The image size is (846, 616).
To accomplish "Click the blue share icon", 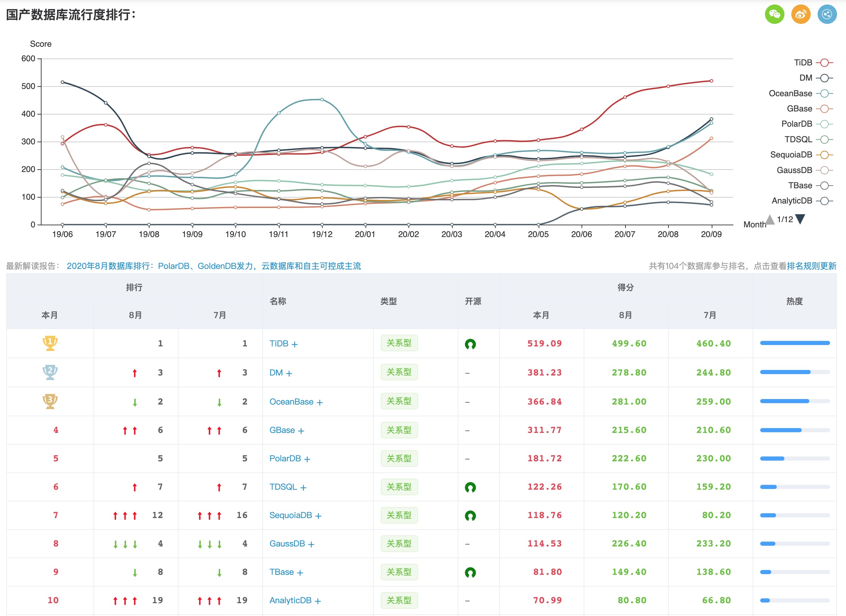I will pos(827,15).
